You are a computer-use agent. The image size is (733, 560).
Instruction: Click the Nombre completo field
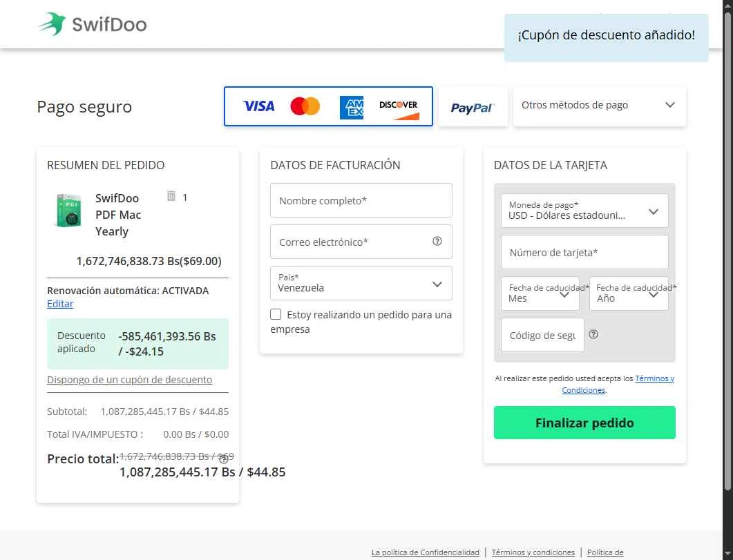point(361,200)
